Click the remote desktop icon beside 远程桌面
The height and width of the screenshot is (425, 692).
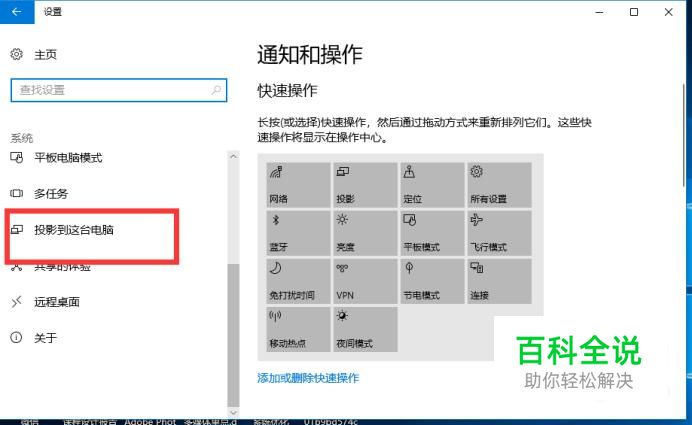[16, 302]
